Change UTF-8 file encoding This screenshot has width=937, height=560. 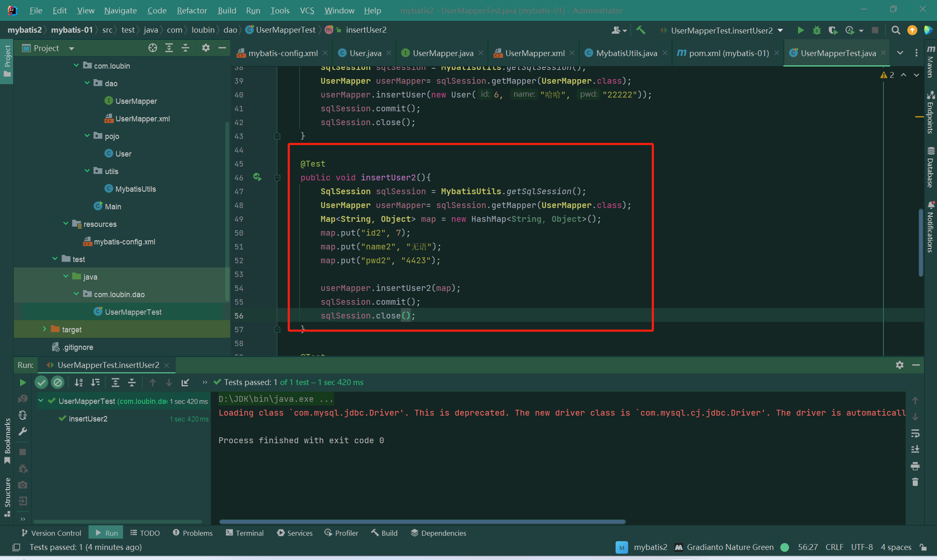862,547
